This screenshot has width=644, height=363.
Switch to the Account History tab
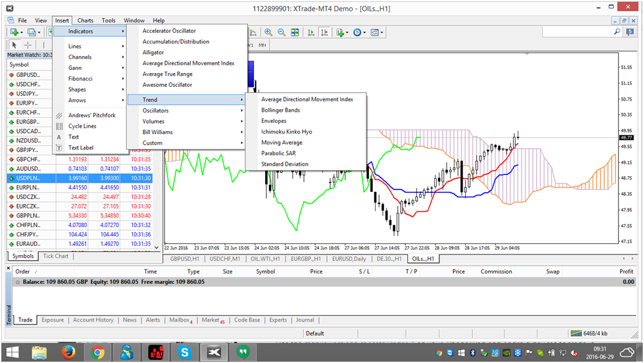(x=93, y=320)
